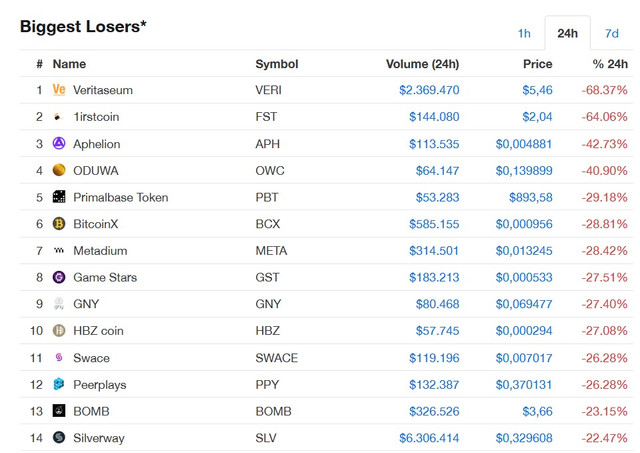Click Game Stars volume $183.213
Viewport: 640px width, 453px height.
[x=434, y=278]
